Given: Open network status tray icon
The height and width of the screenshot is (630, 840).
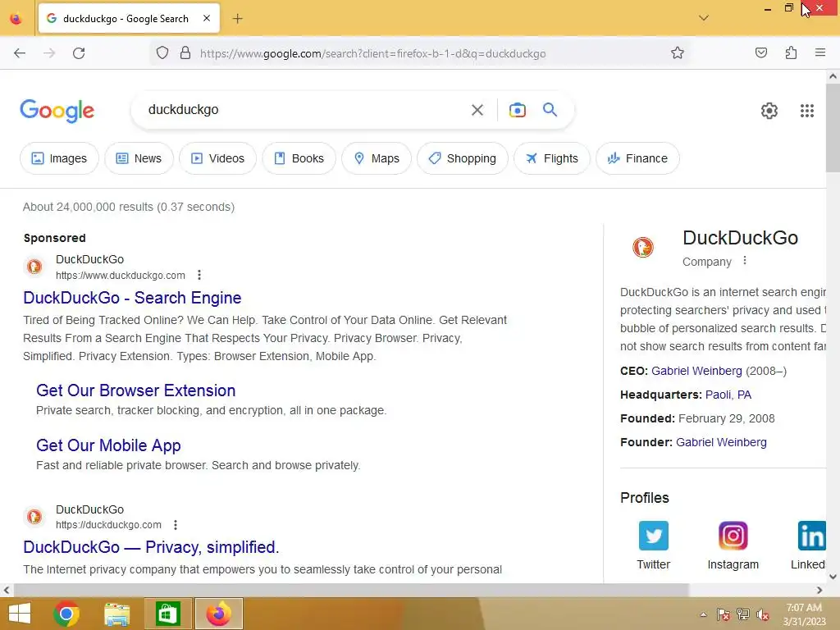Looking at the screenshot, I should [743, 614].
